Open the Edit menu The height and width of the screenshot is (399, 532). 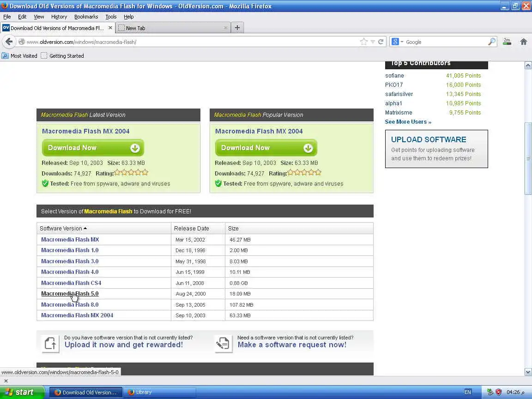(22, 17)
